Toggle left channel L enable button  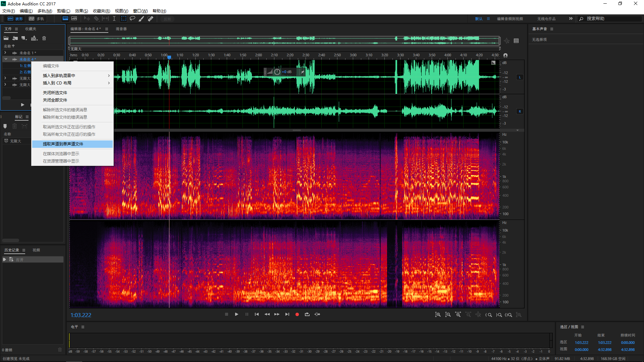[x=520, y=77]
